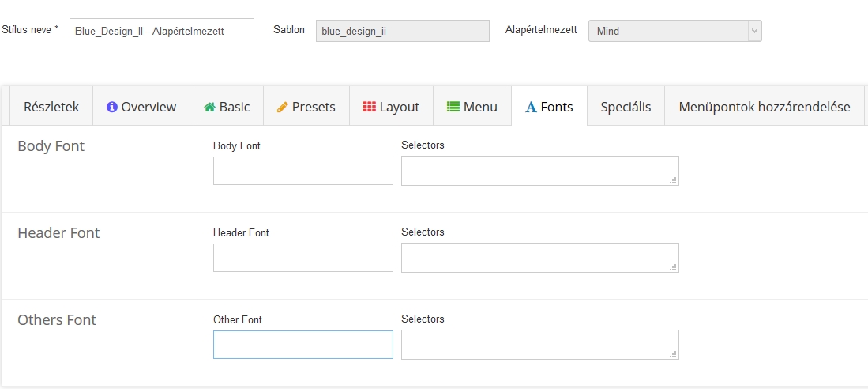Open the Alapértelmezett dropdown
The image size is (868, 389).
(674, 31)
